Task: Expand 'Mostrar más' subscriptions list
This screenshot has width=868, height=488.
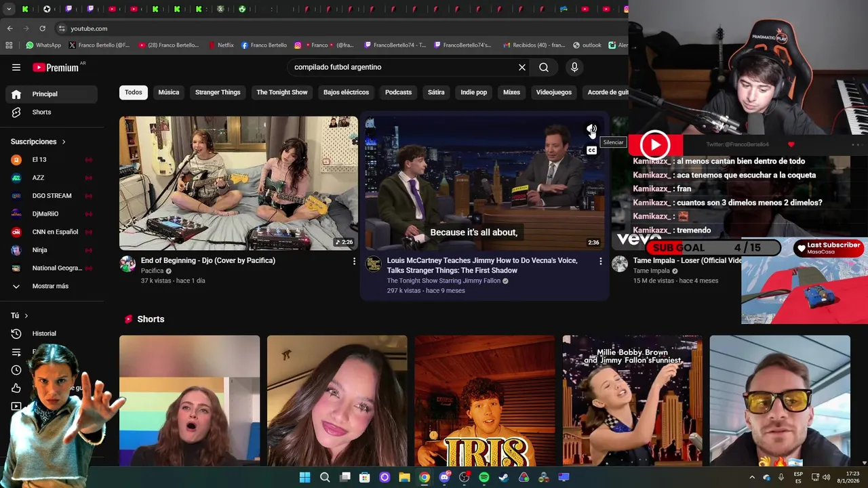Action: click(x=52, y=286)
